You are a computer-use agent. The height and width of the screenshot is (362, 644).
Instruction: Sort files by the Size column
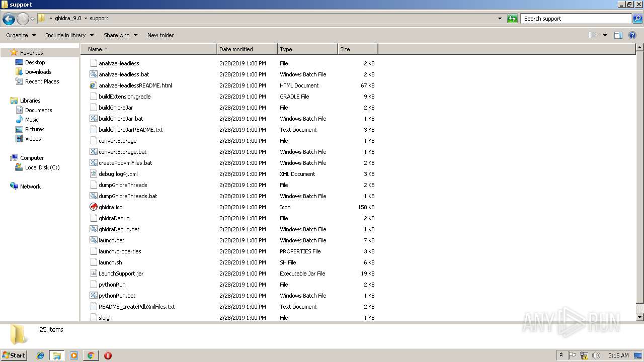358,49
